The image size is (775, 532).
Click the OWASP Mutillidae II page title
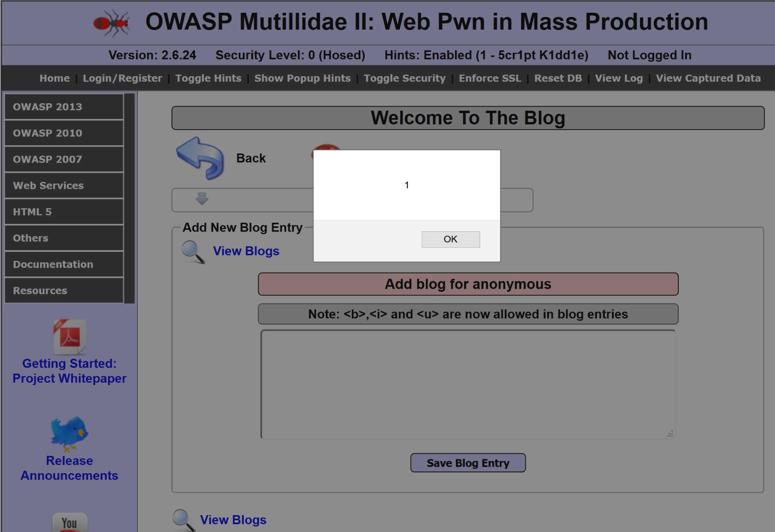427,22
